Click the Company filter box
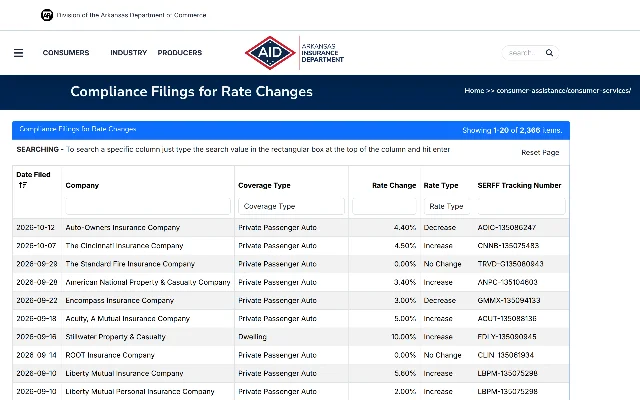The image size is (640, 400). (148, 206)
